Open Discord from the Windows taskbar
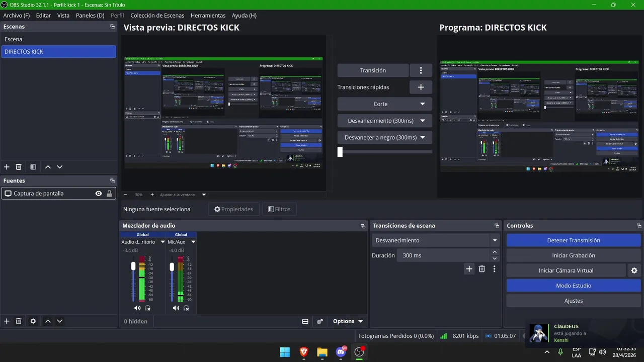644x362 pixels. pyautogui.click(x=341, y=352)
